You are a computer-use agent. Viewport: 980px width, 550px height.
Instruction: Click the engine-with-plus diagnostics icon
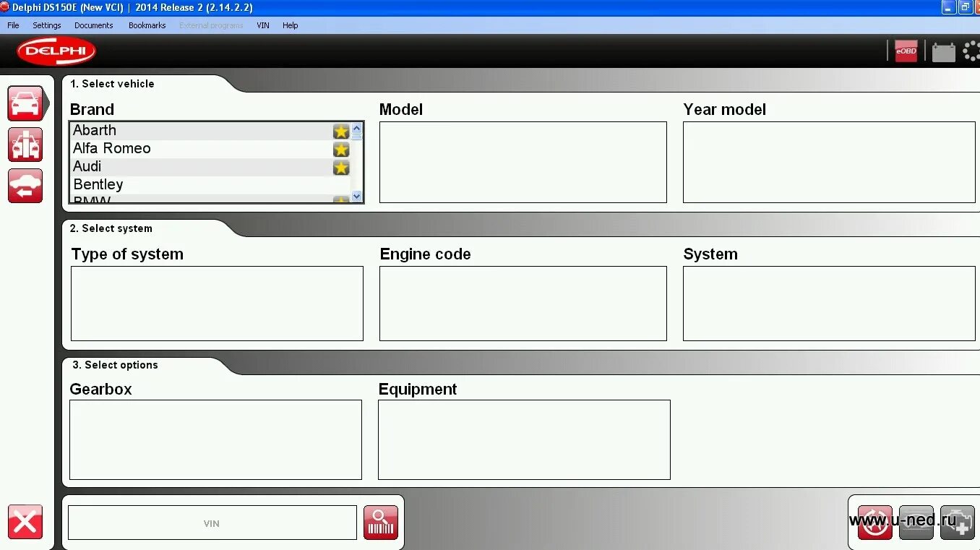957,523
